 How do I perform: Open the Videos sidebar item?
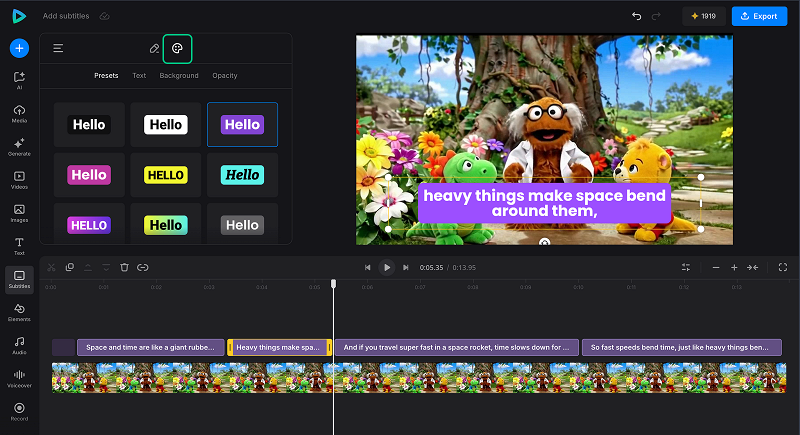19,180
